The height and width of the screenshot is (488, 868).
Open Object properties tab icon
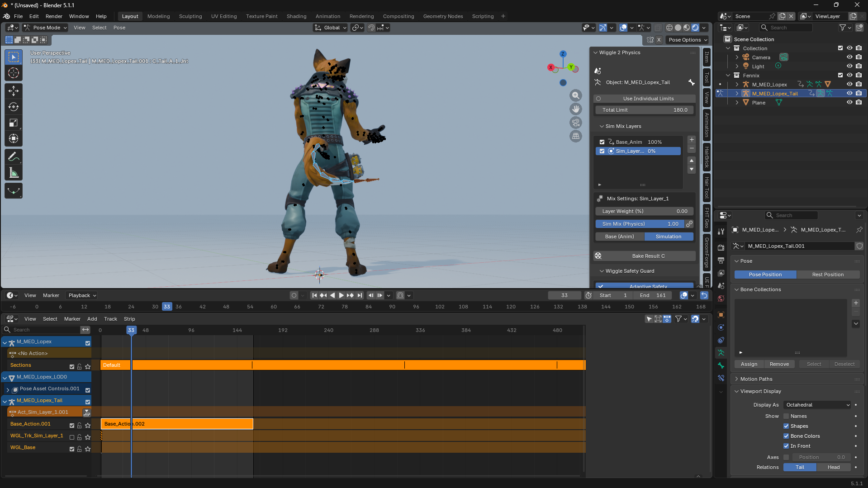721,315
